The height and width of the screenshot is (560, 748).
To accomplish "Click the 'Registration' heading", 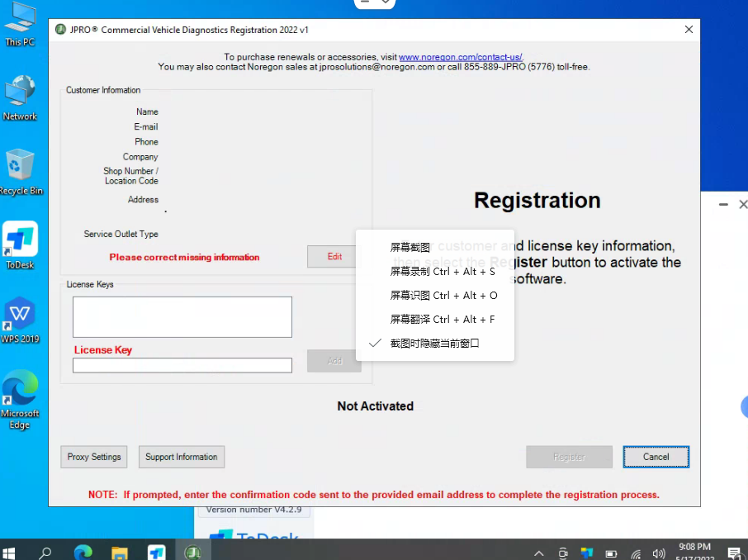I will pos(537,201).
